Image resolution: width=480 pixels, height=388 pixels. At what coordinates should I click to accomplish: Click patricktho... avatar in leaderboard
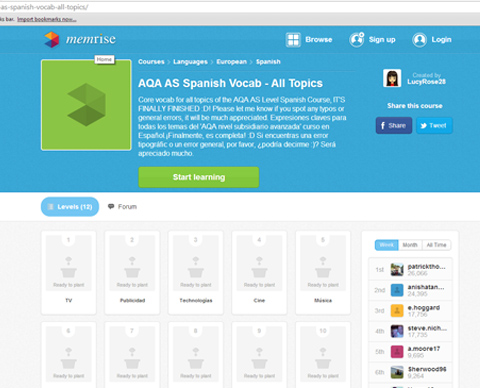(x=397, y=269)
